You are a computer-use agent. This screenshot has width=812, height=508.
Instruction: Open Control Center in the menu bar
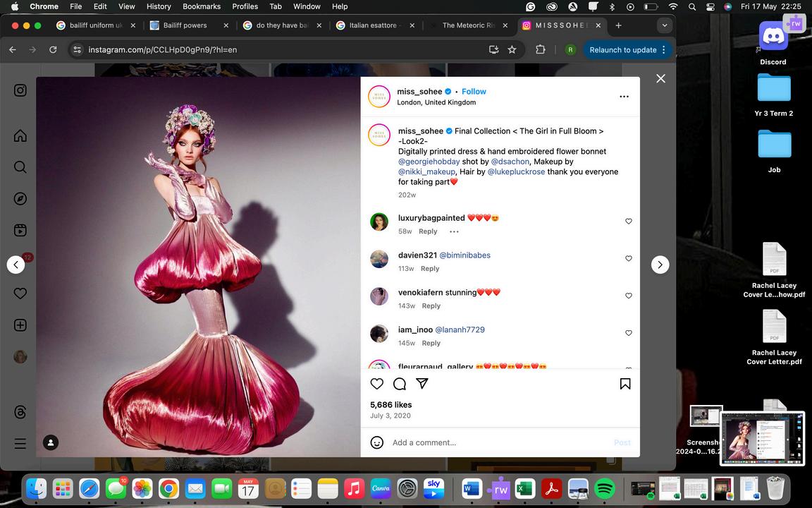pos(710,6)
